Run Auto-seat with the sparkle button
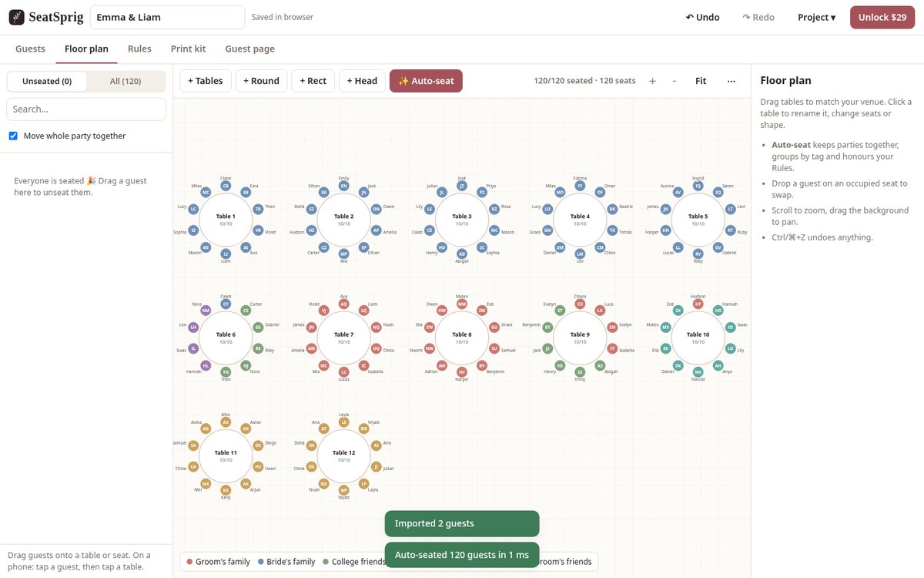This screenshot has height=578, width=924. (426, 81)
